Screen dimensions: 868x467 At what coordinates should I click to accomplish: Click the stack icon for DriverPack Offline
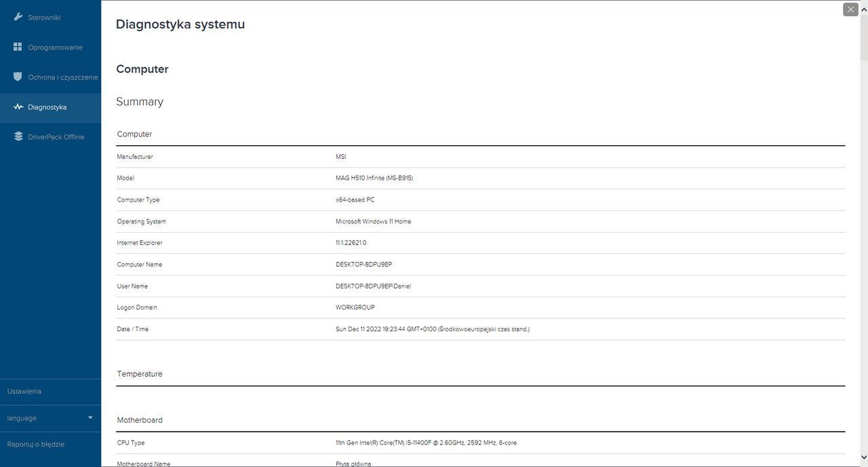(18, 136)
